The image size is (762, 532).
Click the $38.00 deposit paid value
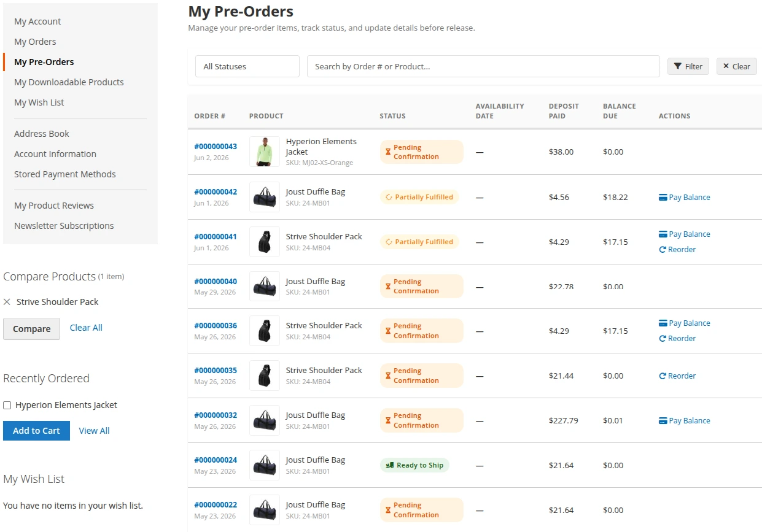click(561, 152)
